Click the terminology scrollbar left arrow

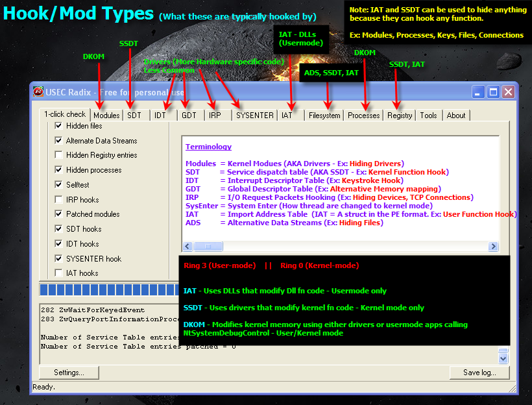point(187,246)
